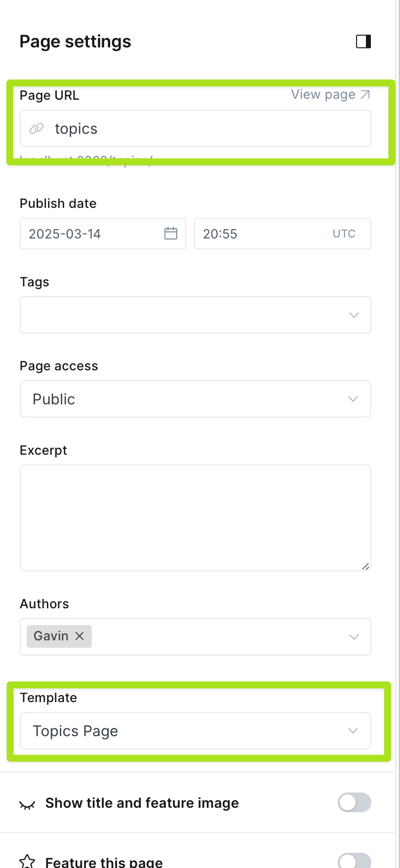Click the Excerpt resize handle corner
400x868 pixels.
366,566
